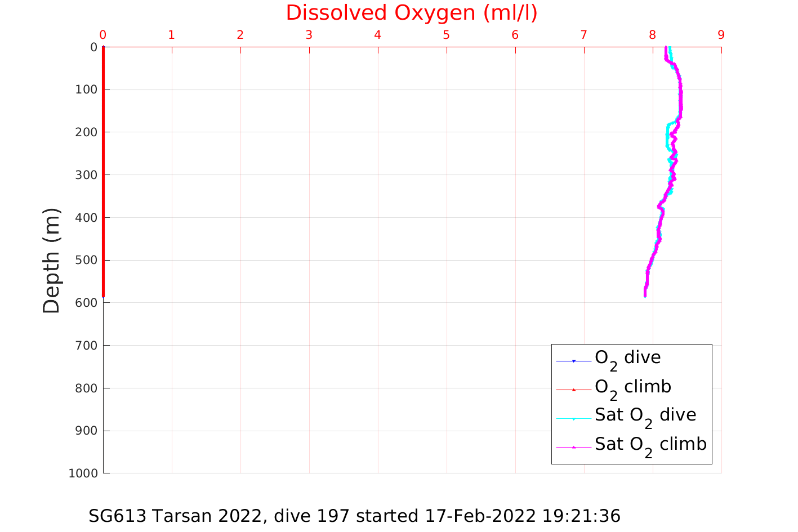The width and height of the screenshot is (798, 532).
Task: Click the 500 depth tick label
Action: pos(86,260)
